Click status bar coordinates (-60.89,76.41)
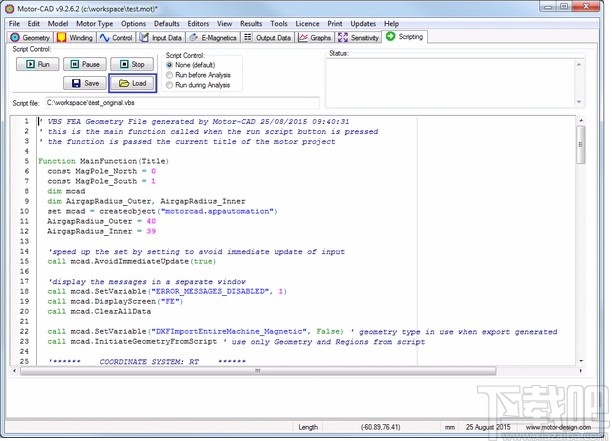The image size is (612, 441). (x=381, y=427)
